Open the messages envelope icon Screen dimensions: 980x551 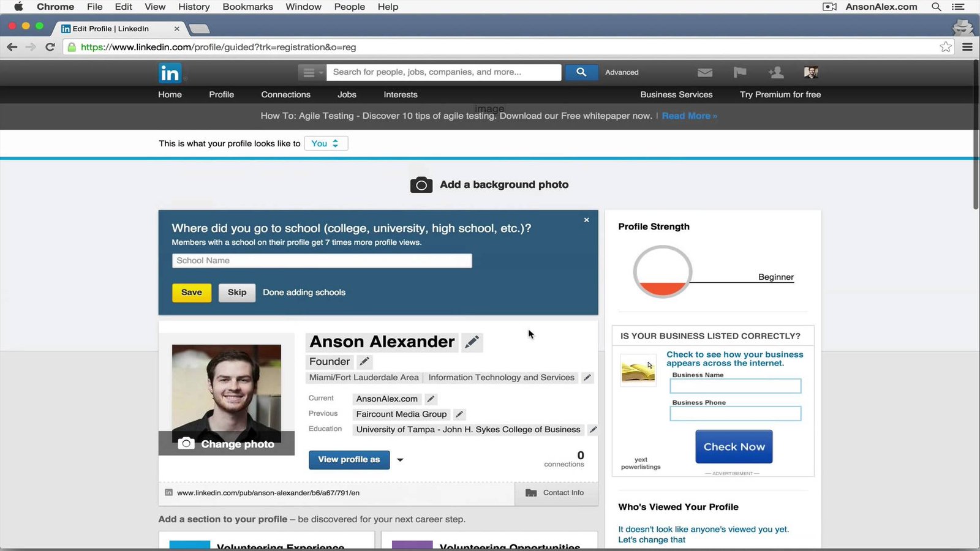point(705,72)
